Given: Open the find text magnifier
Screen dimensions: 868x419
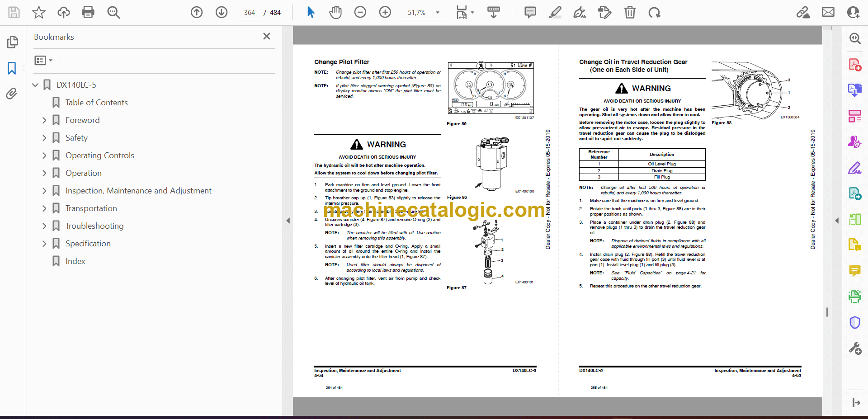Looking at the screenshot, I should click(x=113, y=12).
